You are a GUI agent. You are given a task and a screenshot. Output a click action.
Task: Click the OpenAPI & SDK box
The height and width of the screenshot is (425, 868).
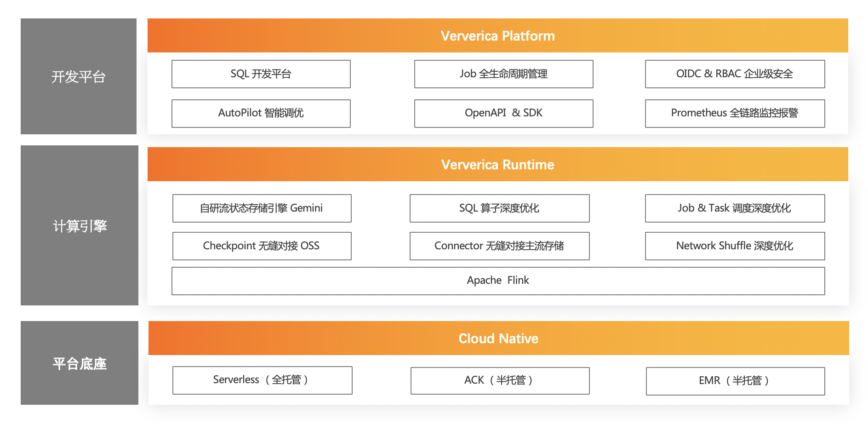[x=504, y=114]
